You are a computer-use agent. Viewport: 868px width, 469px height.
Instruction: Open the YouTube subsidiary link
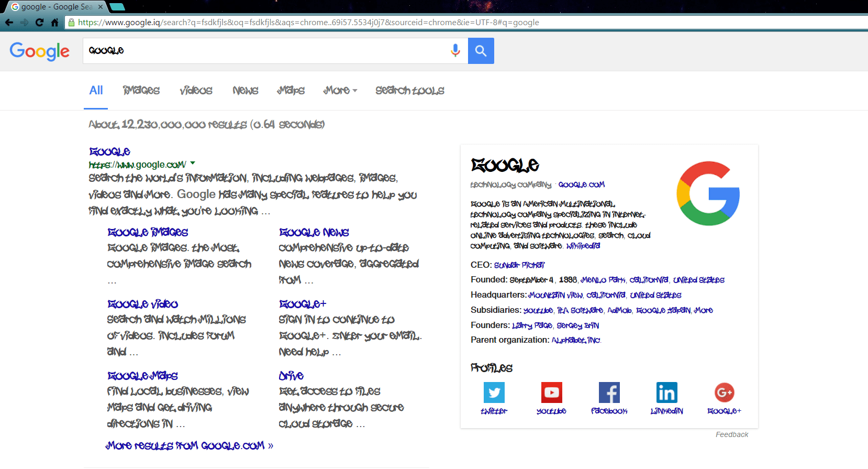538,310
